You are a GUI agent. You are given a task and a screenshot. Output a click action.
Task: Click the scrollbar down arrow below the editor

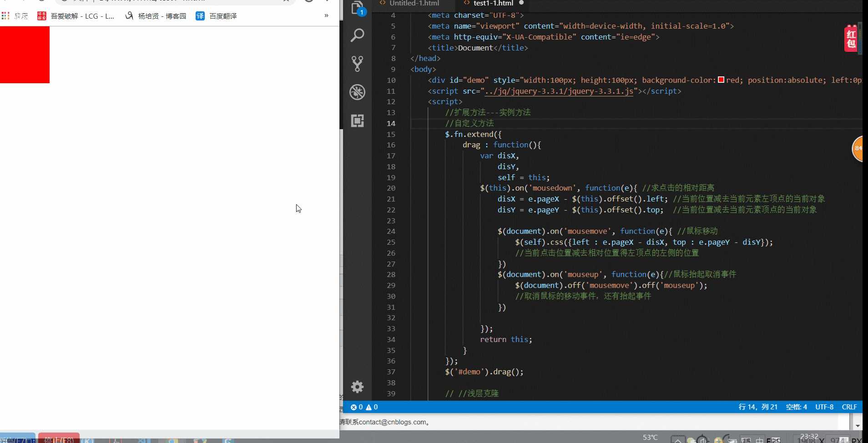tap(858, 426)
